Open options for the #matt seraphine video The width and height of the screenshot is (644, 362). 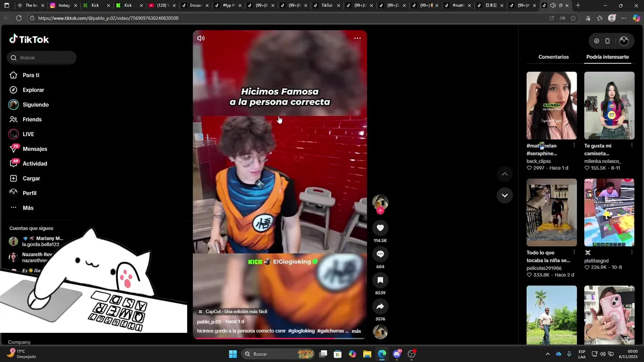pos(574,145)
